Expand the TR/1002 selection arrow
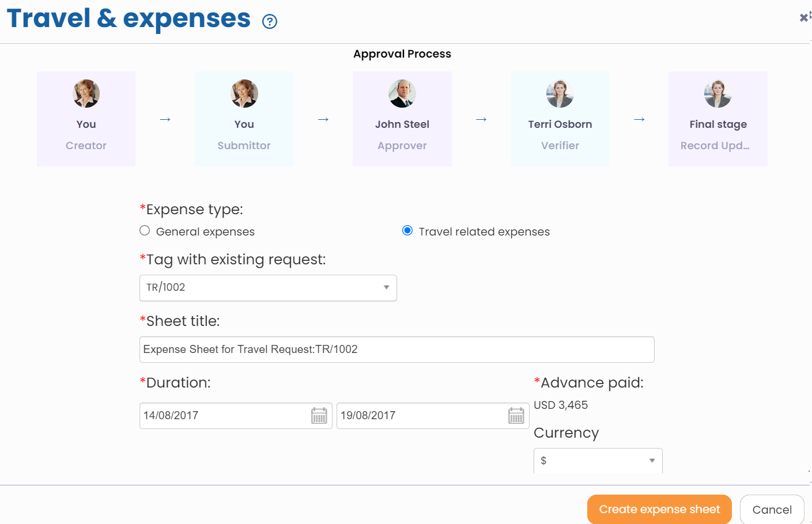The height and width of the screenshot is (524, 812). pos(386,288)
